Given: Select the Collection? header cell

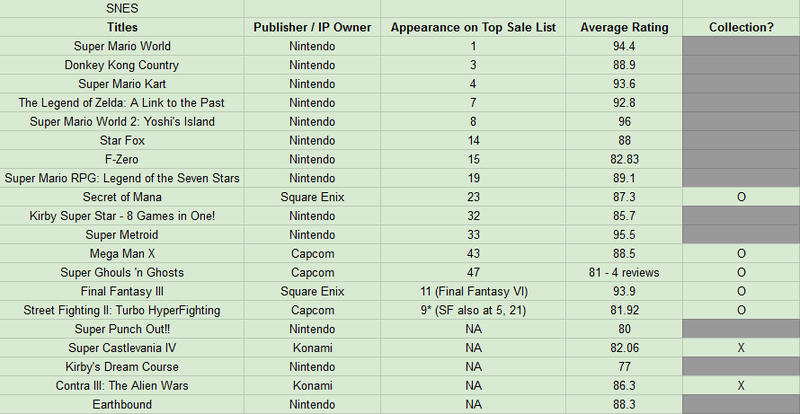Looking at the screenshot, I should click(741, 27).
